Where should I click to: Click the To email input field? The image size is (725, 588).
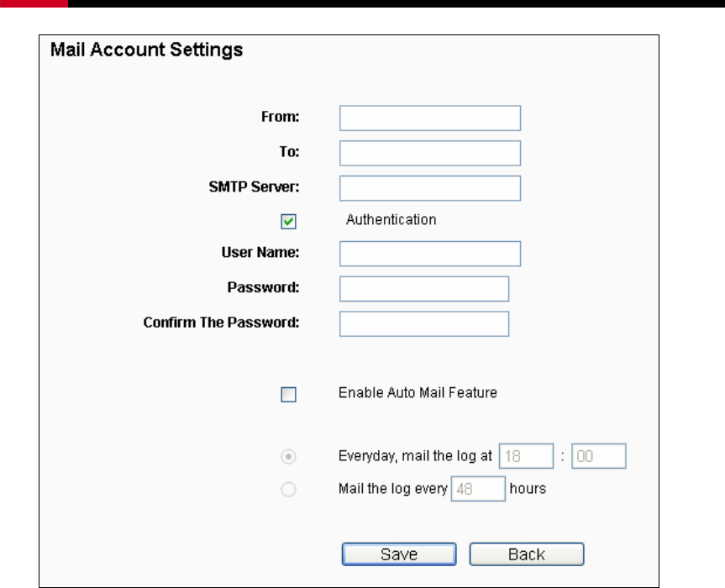pyautogui.click(x=430, y=153)
